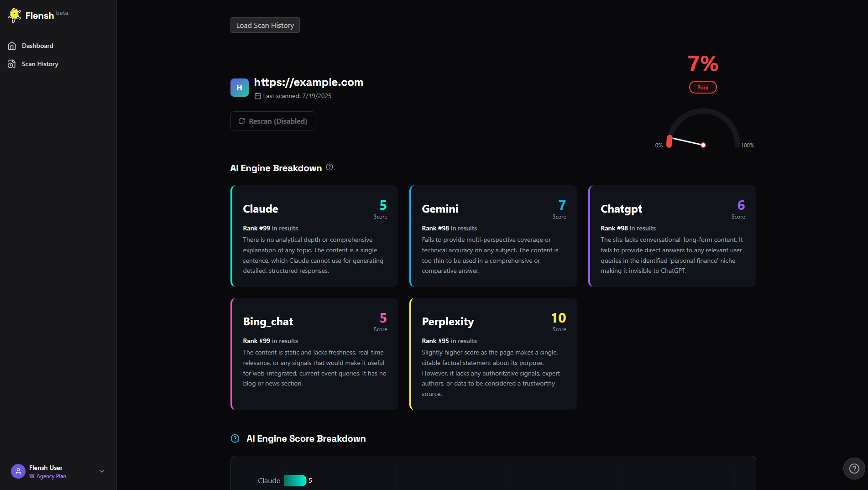Click the Dashboard home icon

click(12, 46)
